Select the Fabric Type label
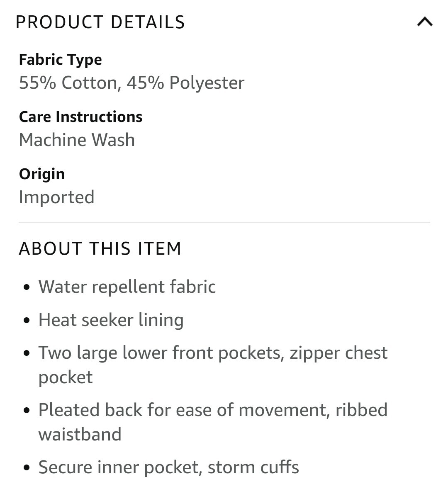Image resolution: width=448 pixels, height=489 pixels. [x=60, y=60]
